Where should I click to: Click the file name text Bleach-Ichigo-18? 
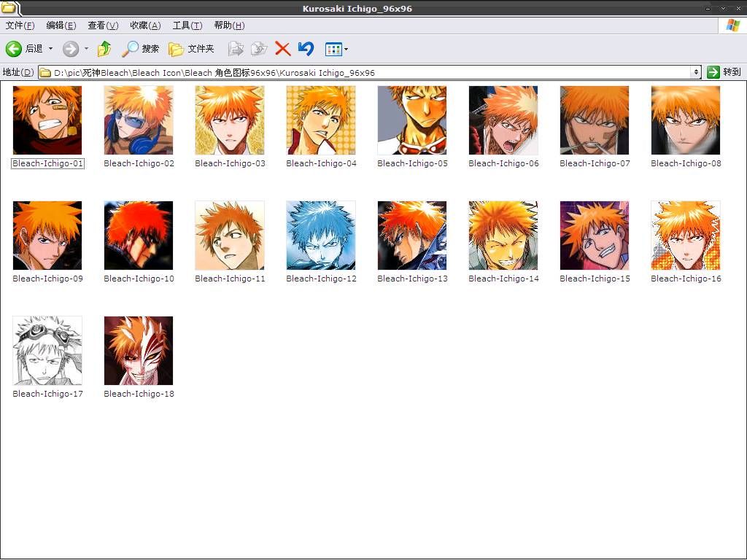[x=139, y=394]
